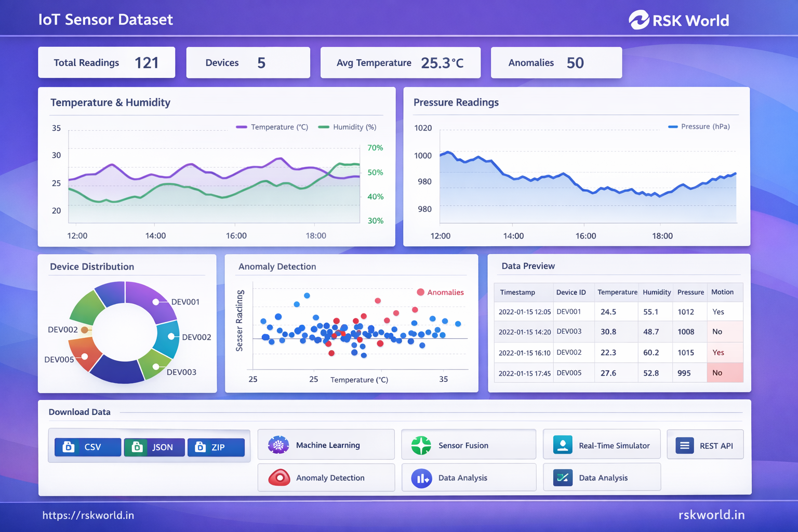The image size is (798, 532).
Task: Open the Machine Learning card
Action: 326,445
